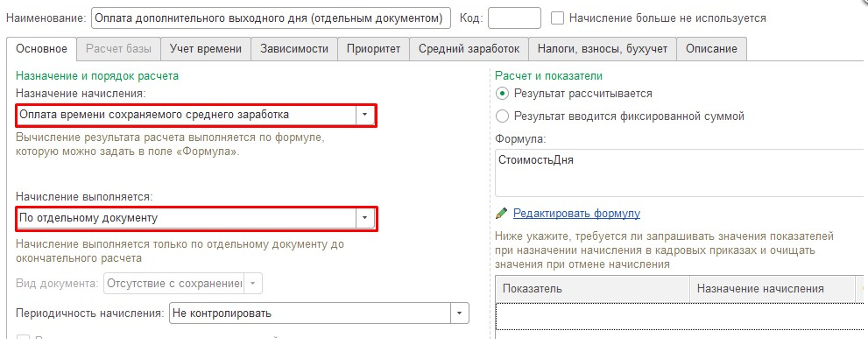Open the Вид документа dropdown arrow

pos(252,283)
